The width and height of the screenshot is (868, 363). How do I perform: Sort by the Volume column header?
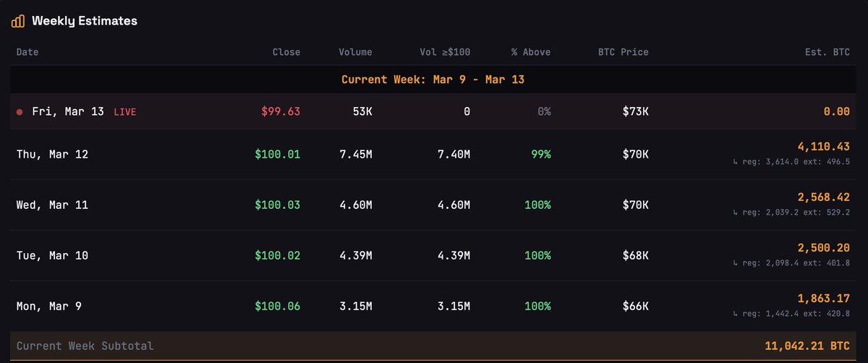[355, 52]
